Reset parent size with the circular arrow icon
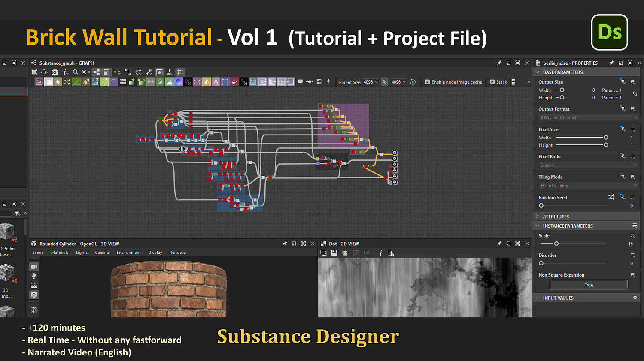The width and height of the screenshot is (644, 361). tap(413, 82)
